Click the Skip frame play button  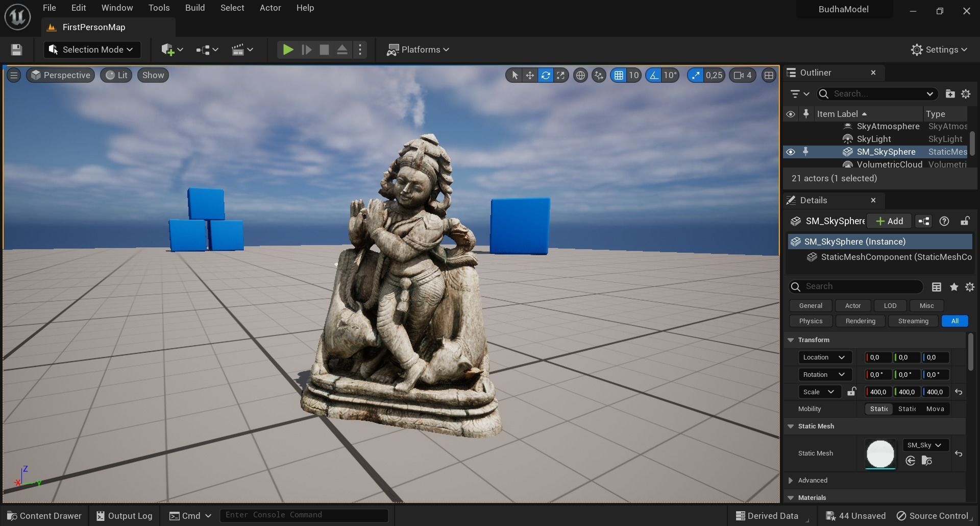tap(306, 50)
